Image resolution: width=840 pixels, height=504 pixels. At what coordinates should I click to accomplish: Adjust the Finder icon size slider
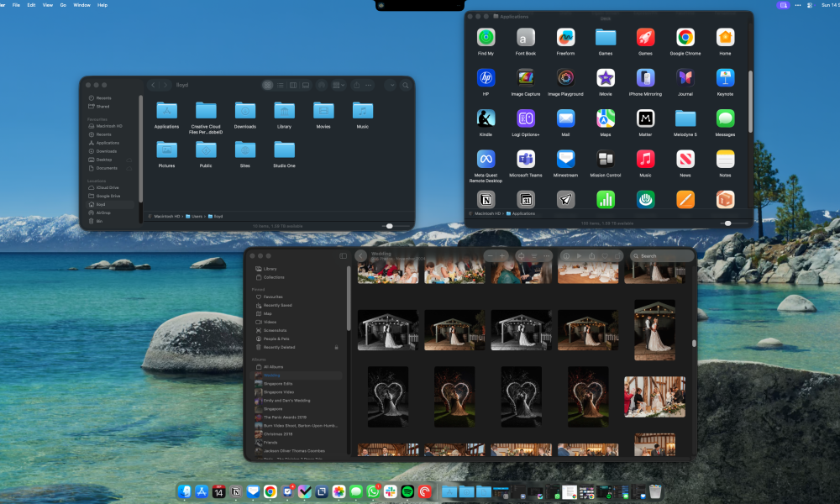click(x=388, y=226)
